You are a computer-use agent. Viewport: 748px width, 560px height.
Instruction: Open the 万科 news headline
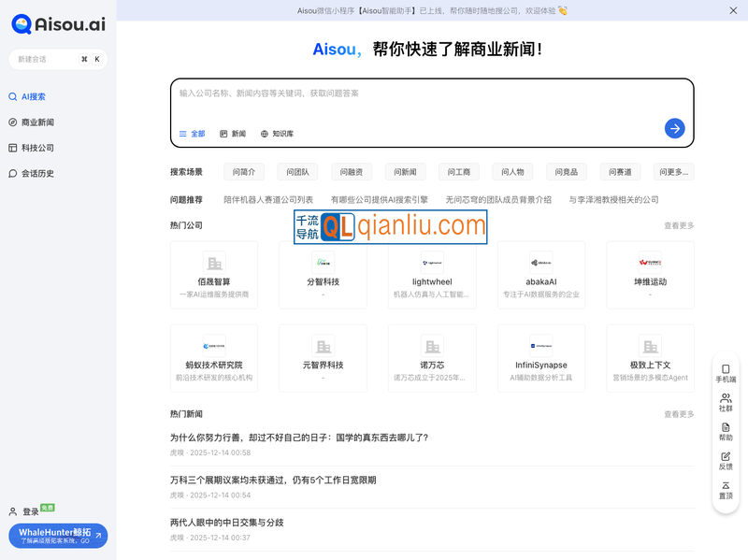[274, 479]
